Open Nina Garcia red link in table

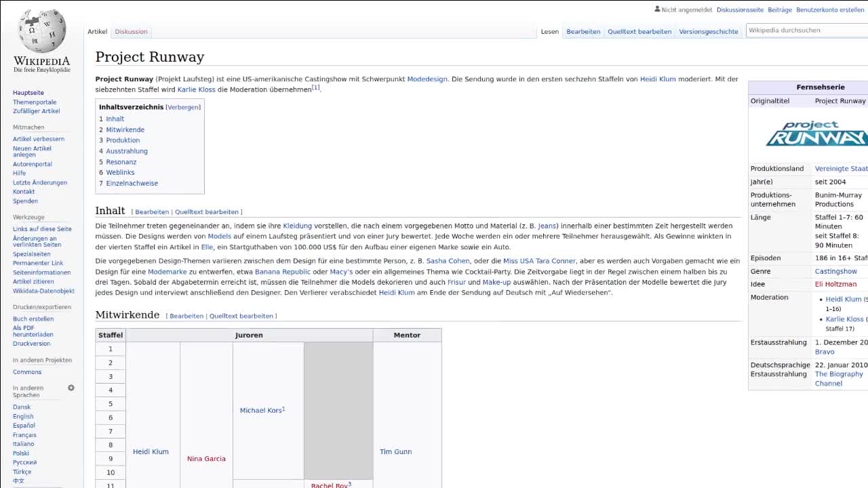coord(206,459)
